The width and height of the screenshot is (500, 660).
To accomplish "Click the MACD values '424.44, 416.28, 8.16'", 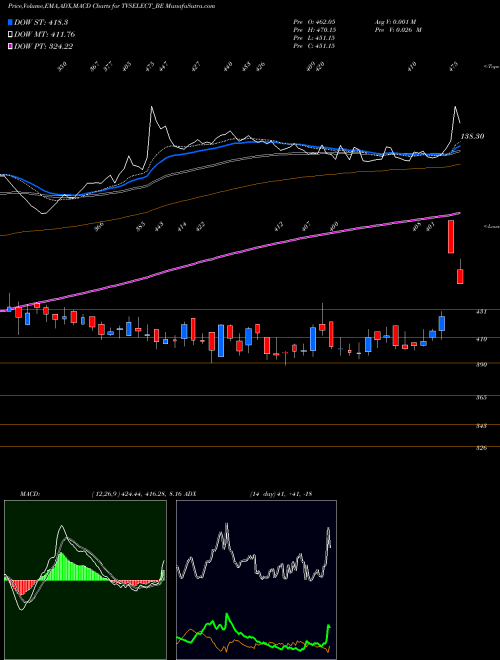I will 153,493.
